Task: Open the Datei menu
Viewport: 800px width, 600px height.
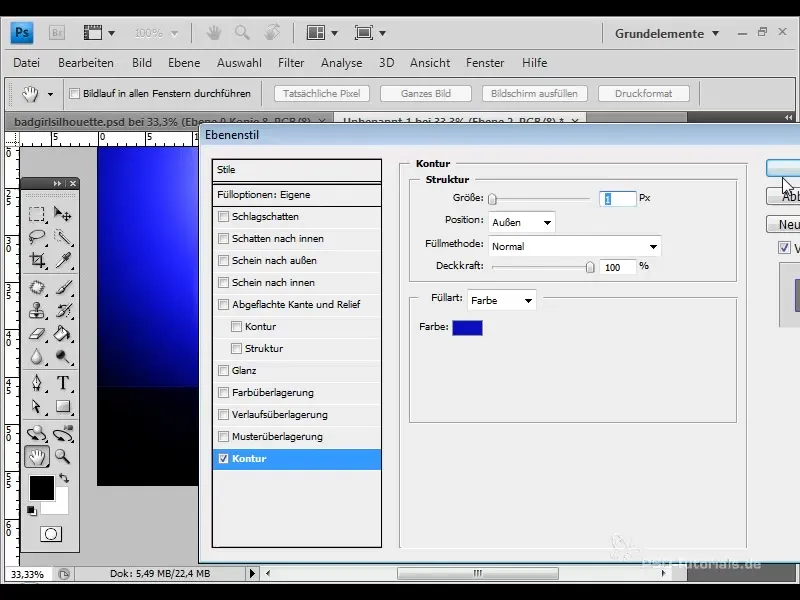Action: pos(27,63)
